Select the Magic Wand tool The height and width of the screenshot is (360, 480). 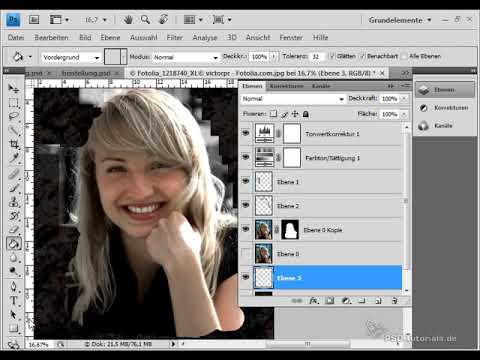pyautogui.click(x=14, y=130)
